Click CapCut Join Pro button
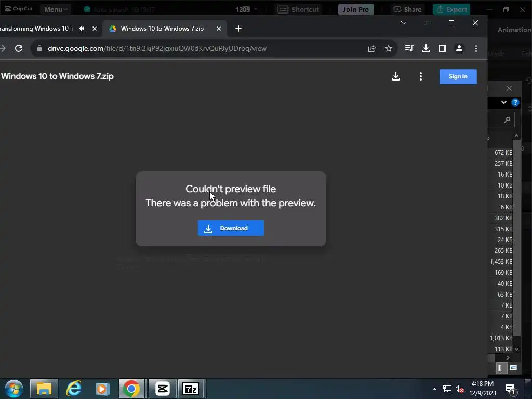 click(356, 9)
